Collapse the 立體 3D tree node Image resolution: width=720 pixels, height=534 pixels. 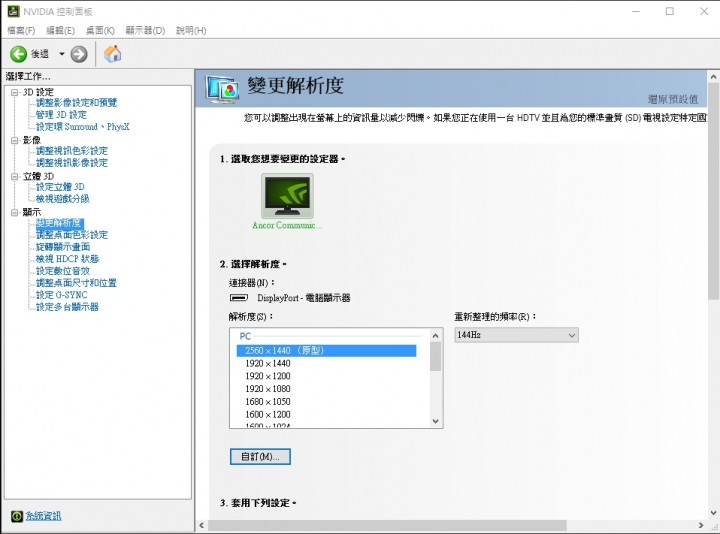[15, 176]
